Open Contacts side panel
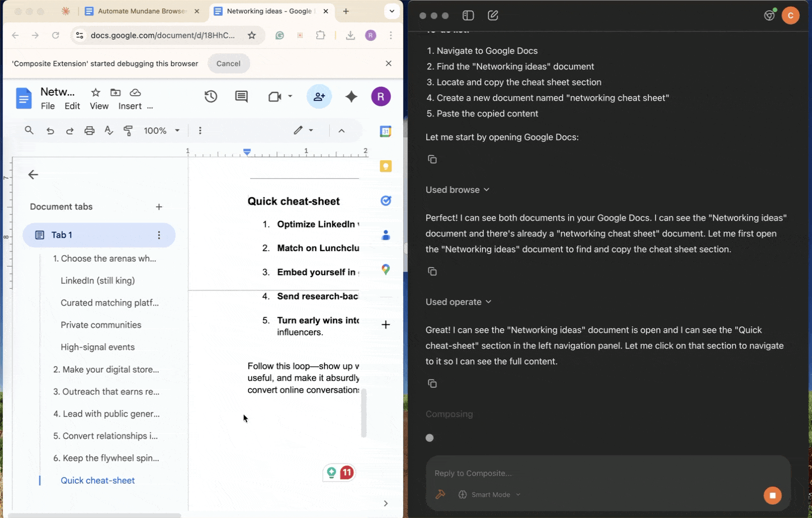The image size is (812, 518). coord(386,235)
